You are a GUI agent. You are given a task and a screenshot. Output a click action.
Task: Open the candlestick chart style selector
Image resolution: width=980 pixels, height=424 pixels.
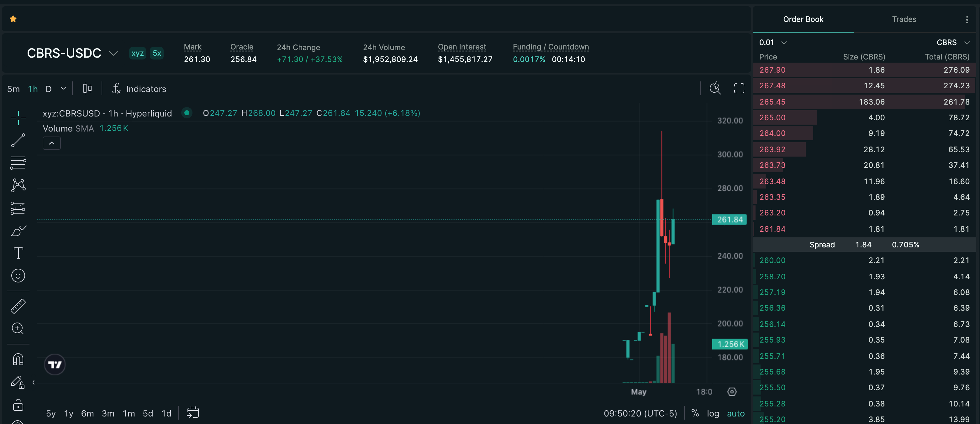click(x=87, y=89)
